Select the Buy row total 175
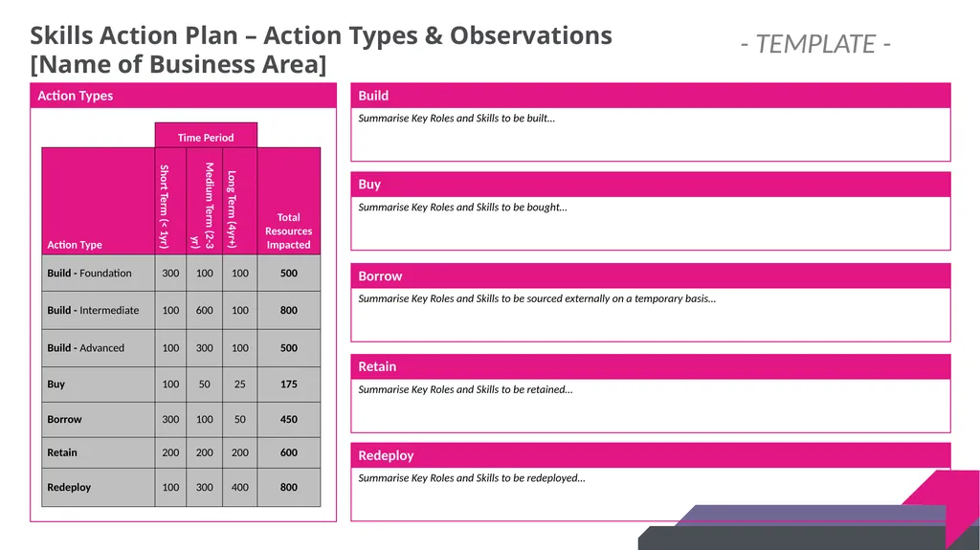Screen dimensions: 980x550 click(x=289, y=385)
